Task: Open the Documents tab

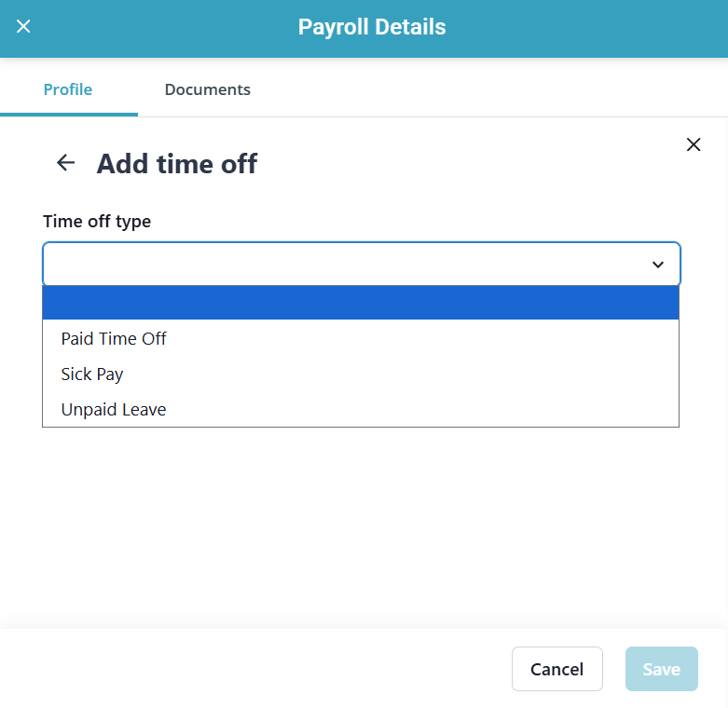Action: pos(207,89)
